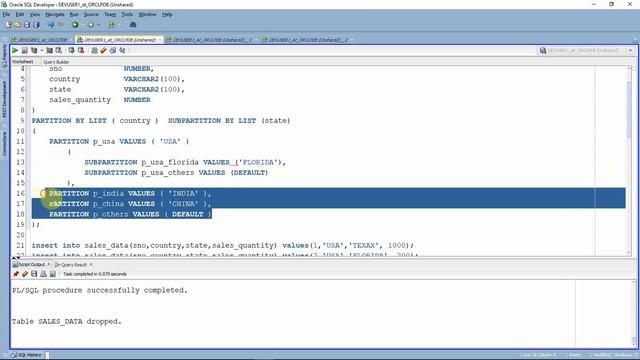The width and height of the screenshot is (640, 360).
Task: Click the Commit icon in worksheet toolbar
Action: pyautogui.click(x=71, y=51)
